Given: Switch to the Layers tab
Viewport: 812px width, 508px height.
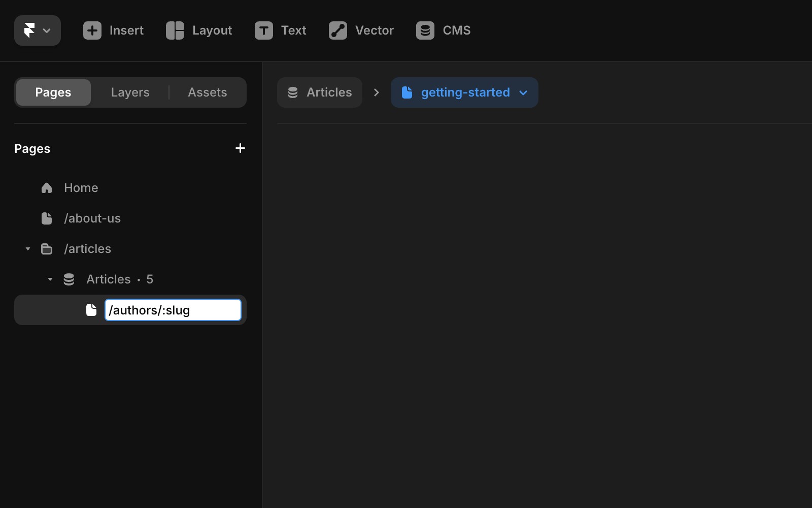Looking at the screenshot, I should tap(130, 92).
